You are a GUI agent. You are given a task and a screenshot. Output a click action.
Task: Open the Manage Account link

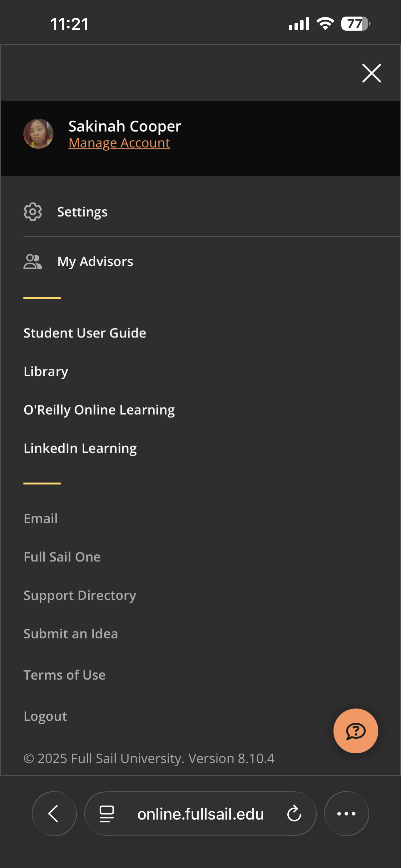(119, 143)
